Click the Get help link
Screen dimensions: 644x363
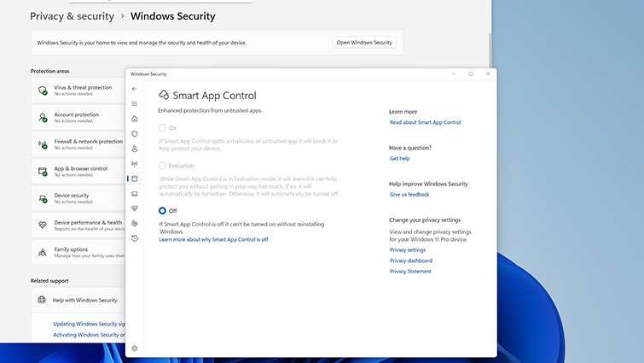[399, 158]
